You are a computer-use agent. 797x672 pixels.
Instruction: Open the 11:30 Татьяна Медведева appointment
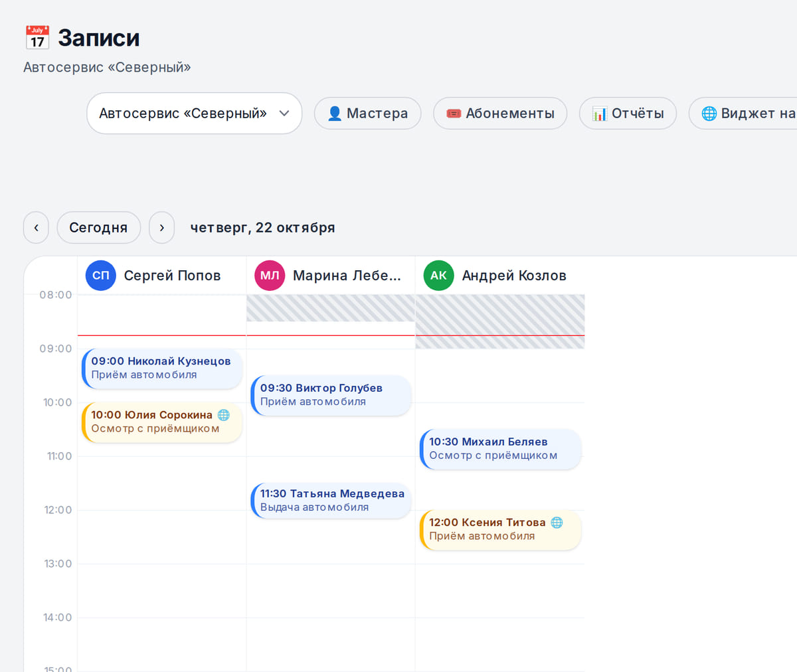tap(331, 501)
